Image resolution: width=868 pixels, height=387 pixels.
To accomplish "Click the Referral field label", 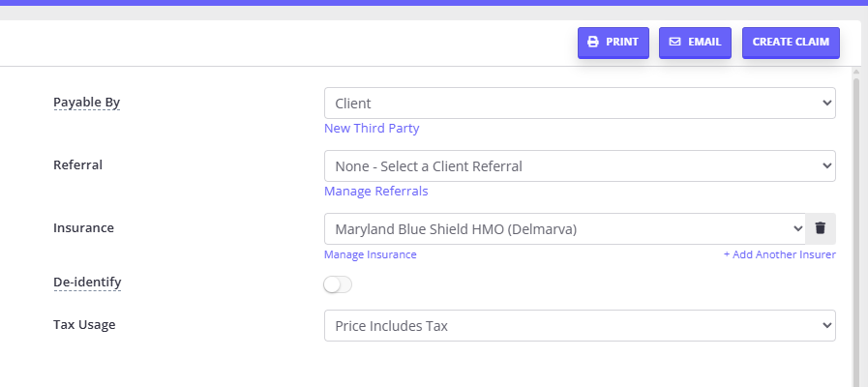I will pos(77,164).
